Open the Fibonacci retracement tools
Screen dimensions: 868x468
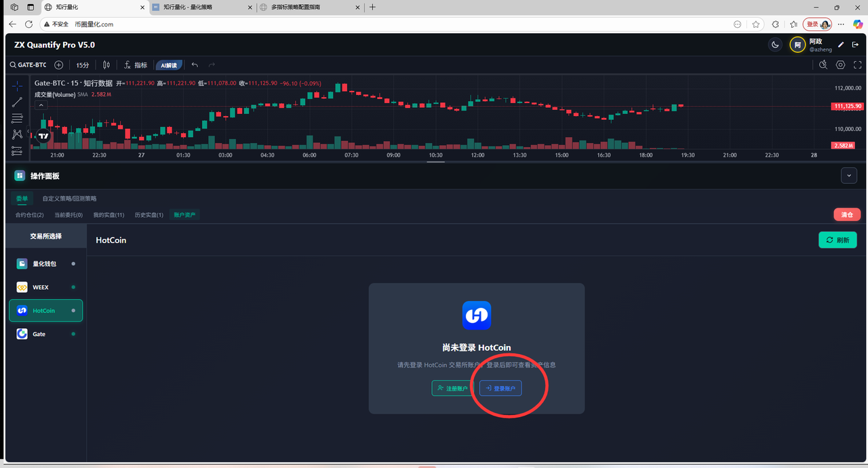[17, 119]
